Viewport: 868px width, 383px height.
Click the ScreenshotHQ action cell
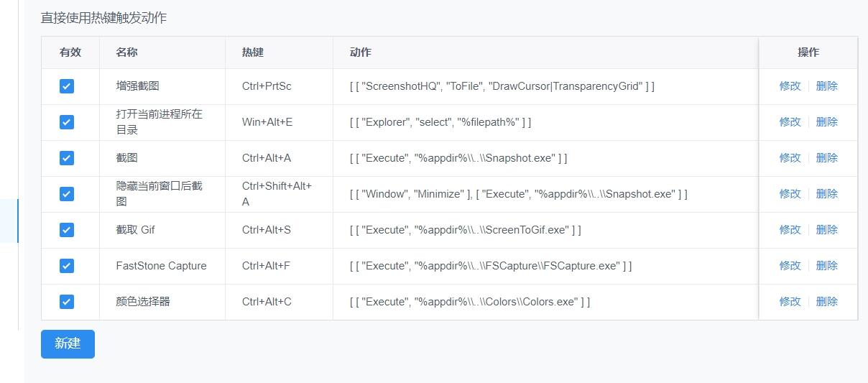(502, 86)
